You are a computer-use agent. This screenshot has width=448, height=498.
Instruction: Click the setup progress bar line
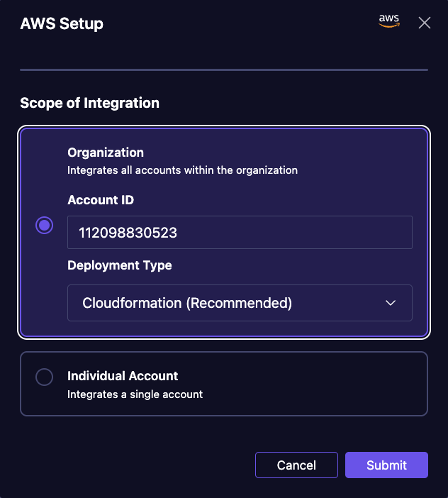click(224, 70)
